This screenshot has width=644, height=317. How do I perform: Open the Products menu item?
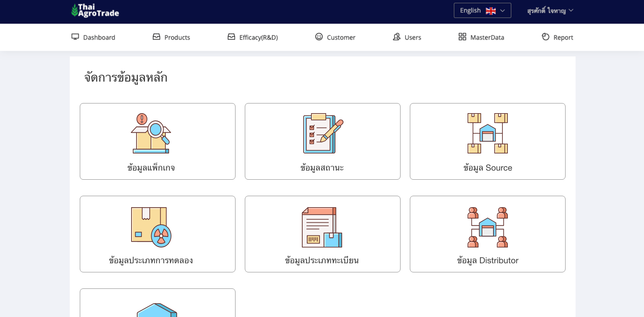click(x=171, y=37)
